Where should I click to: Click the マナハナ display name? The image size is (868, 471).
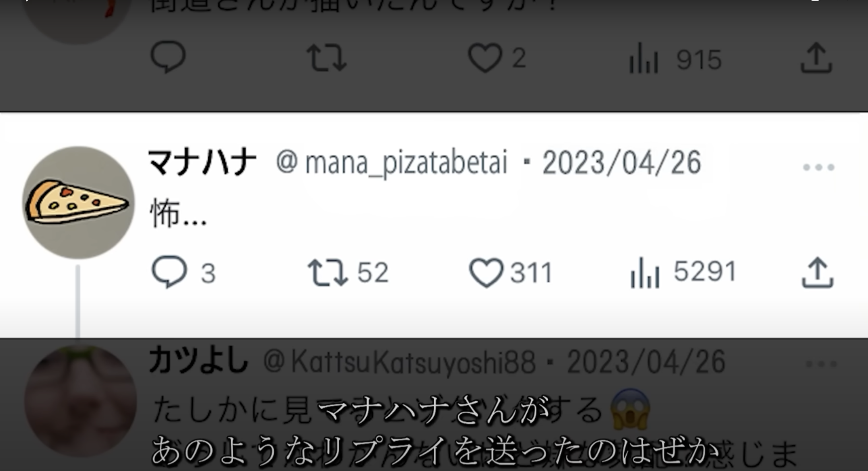click(x=202, y=162)
